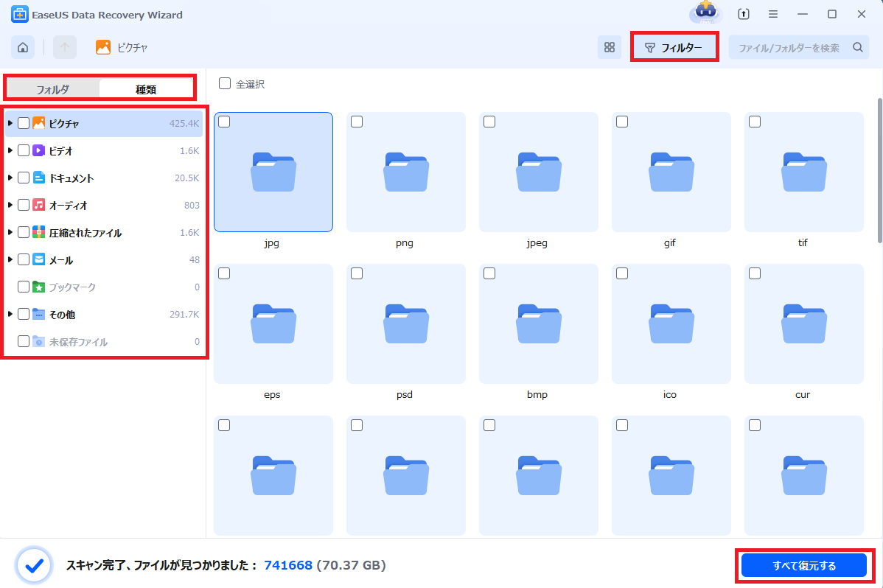This screenshot has width=883, height=588.
Task: Click the upgrade arrow icon near the menu
Action: point(744,14)
